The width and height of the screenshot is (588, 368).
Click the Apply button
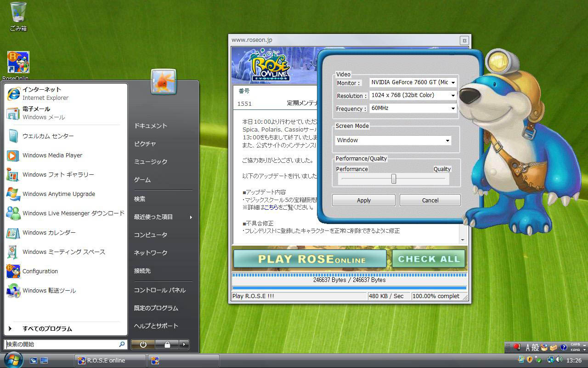coord(363,200)
